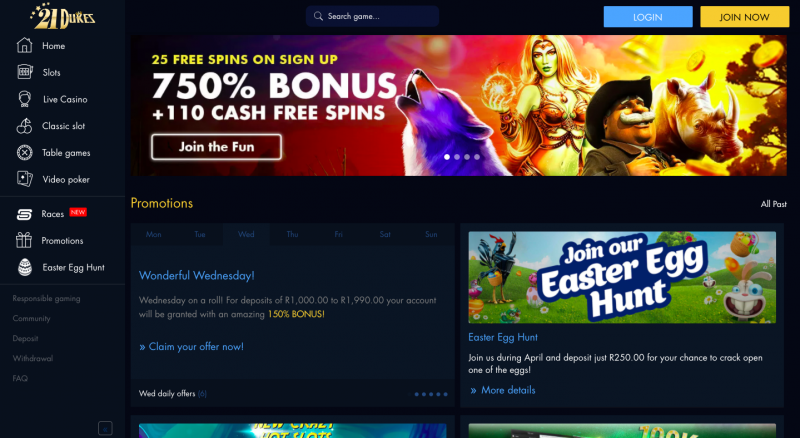Click the JOIN NOW button
Viewport: 800px width, 438px height.
(x=744, y=17)
